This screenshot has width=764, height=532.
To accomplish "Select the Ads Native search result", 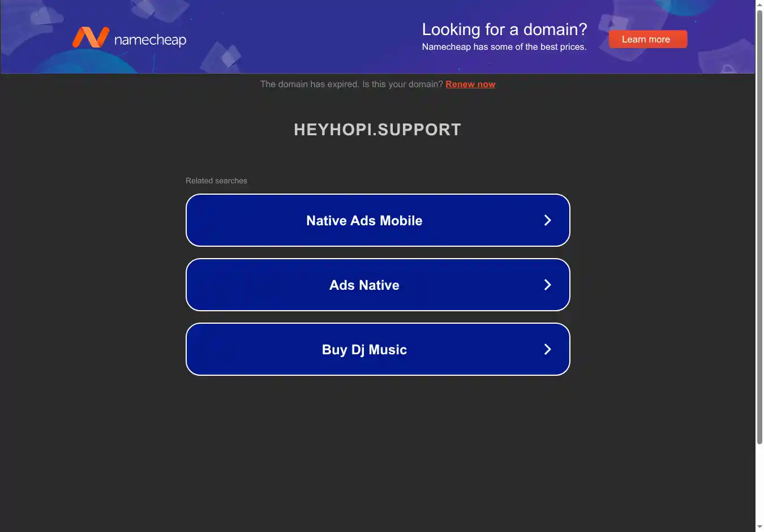I will [x=377, y=285].
